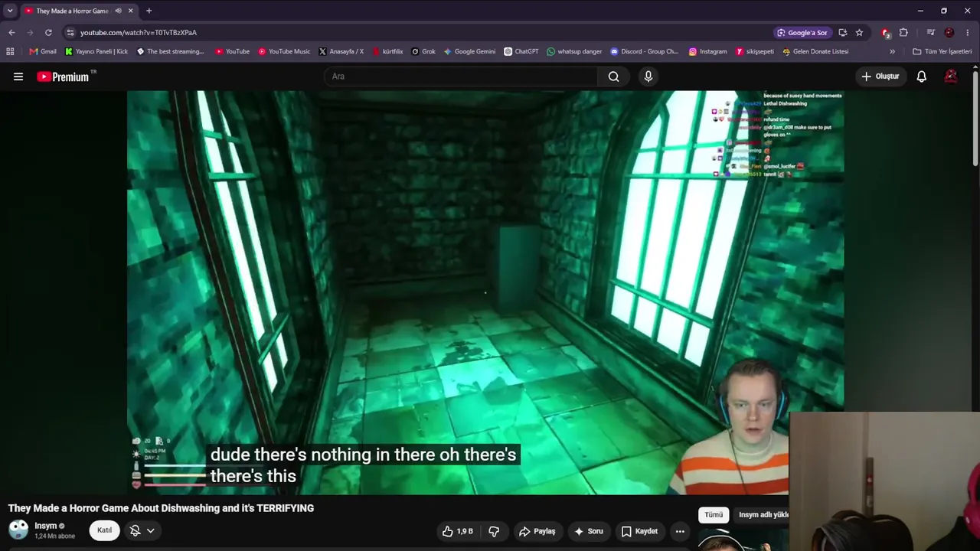The height and width of the screenshot is (551, 980).
Task: Start voice search with the microphone
Action: [648, 77]
